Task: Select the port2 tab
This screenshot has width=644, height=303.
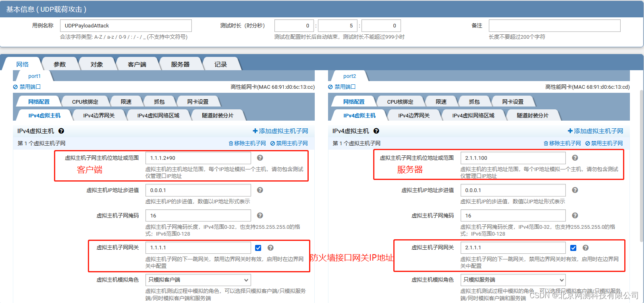Action: coord(349,76)
